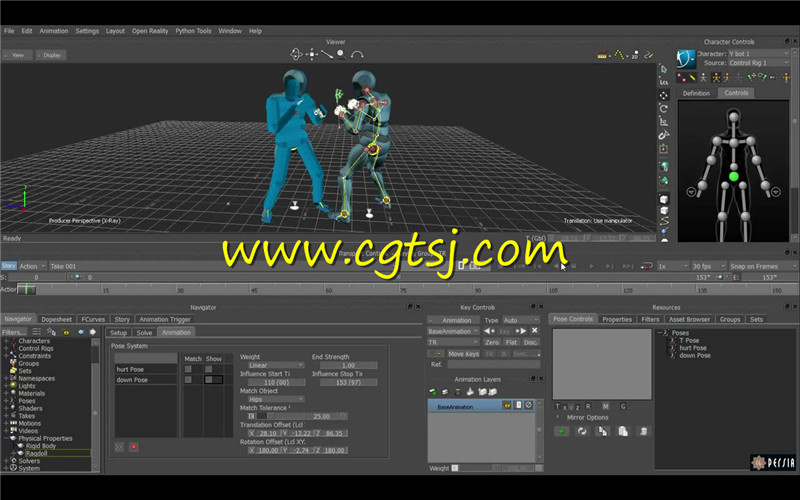Click the delete pose trash icon in Pose Controls
The width and height of the screenshot is (800, 500).
643,432
